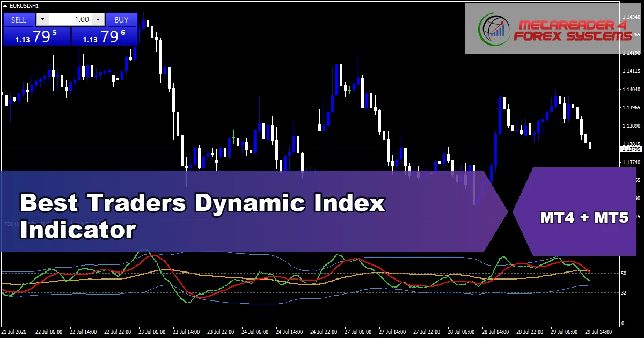Viewport: 644px width, 338px height.
Task: Click the 1.14190 price scale label
Action: point(631,53)
